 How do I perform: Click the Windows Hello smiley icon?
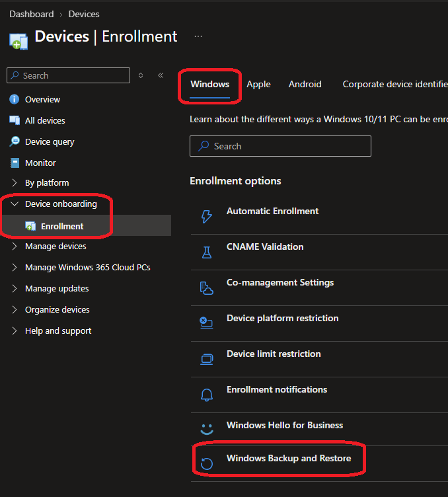point(207,429)
